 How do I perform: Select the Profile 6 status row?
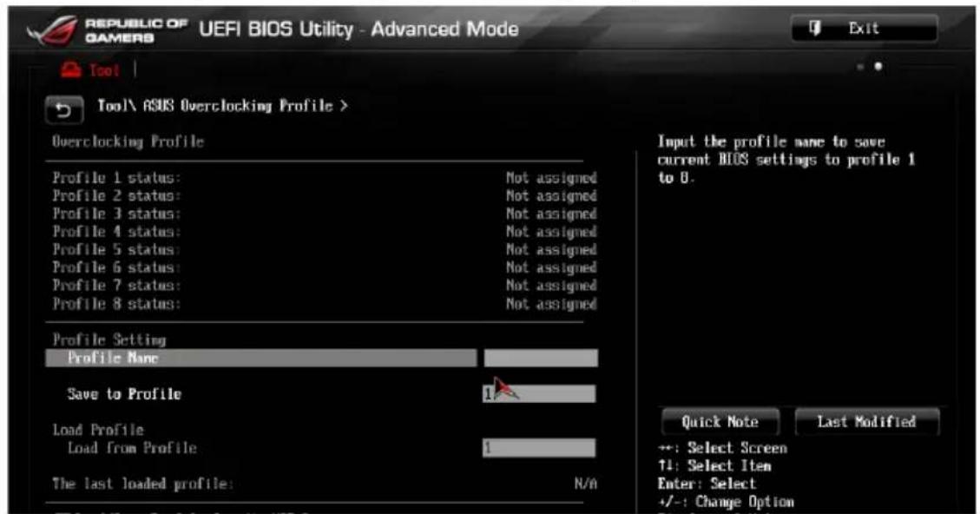coord(325,267)
